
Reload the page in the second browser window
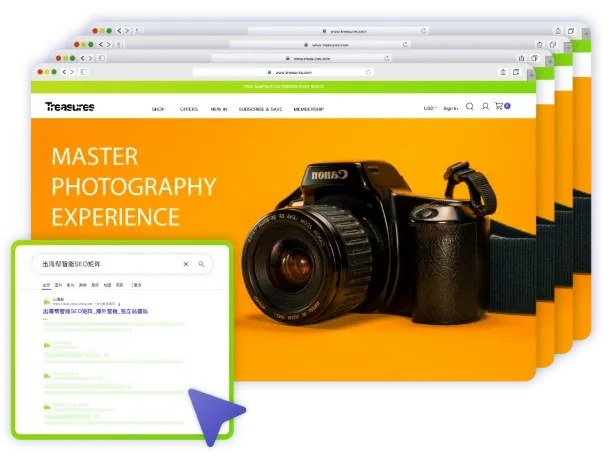(x=387, y=58)
